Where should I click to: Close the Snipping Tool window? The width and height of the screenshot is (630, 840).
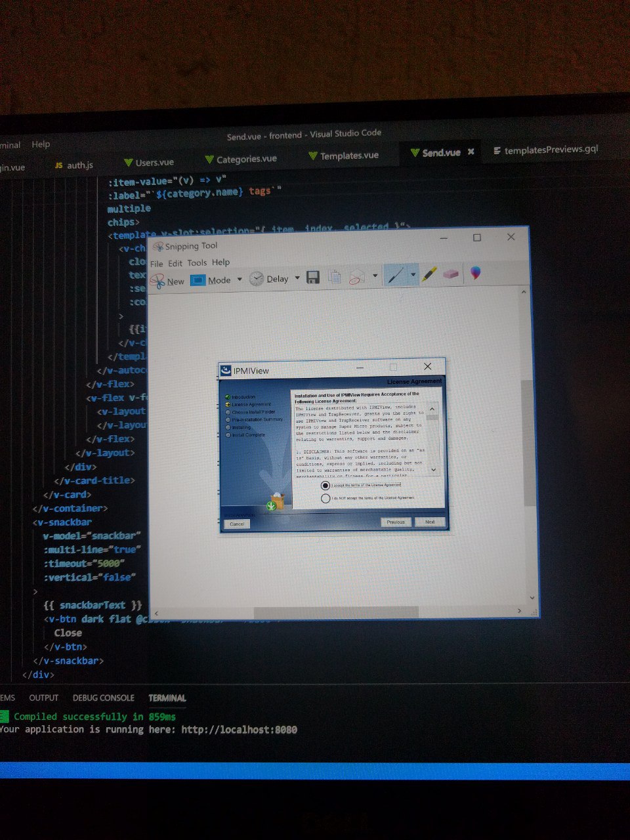[x=511, y=237]
